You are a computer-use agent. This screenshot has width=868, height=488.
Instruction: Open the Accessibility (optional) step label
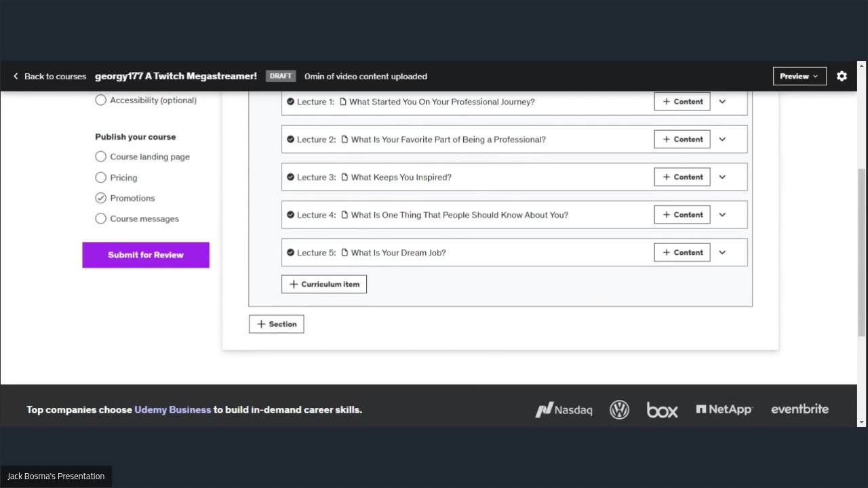tap(153, 100)
